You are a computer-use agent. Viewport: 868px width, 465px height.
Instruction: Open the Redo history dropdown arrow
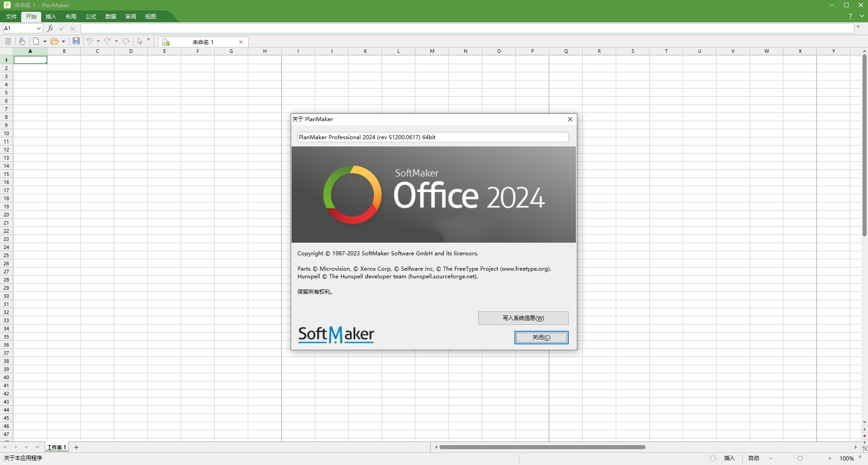click(x=116, y=42)
